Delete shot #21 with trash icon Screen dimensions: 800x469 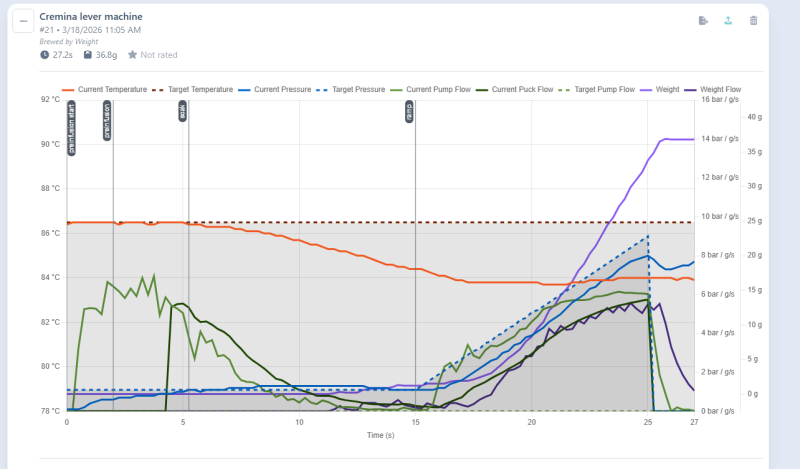point(754,21)
